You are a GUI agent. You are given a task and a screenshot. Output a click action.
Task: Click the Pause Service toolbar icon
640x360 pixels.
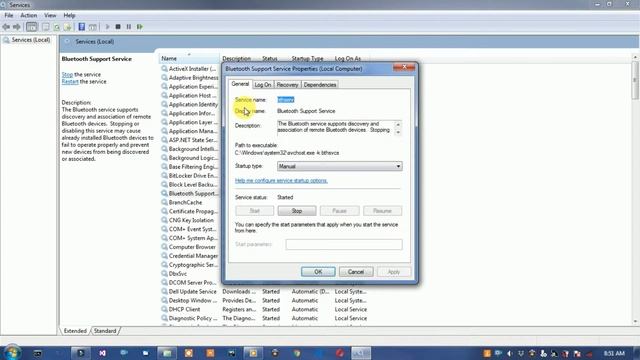[x=129, y=27]
